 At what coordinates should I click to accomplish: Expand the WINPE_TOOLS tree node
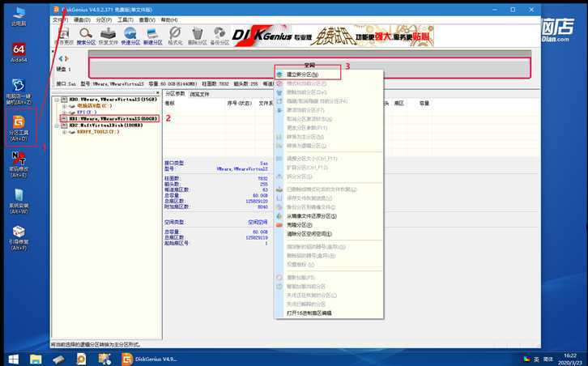pyautogui.click(x=64, y=132)
